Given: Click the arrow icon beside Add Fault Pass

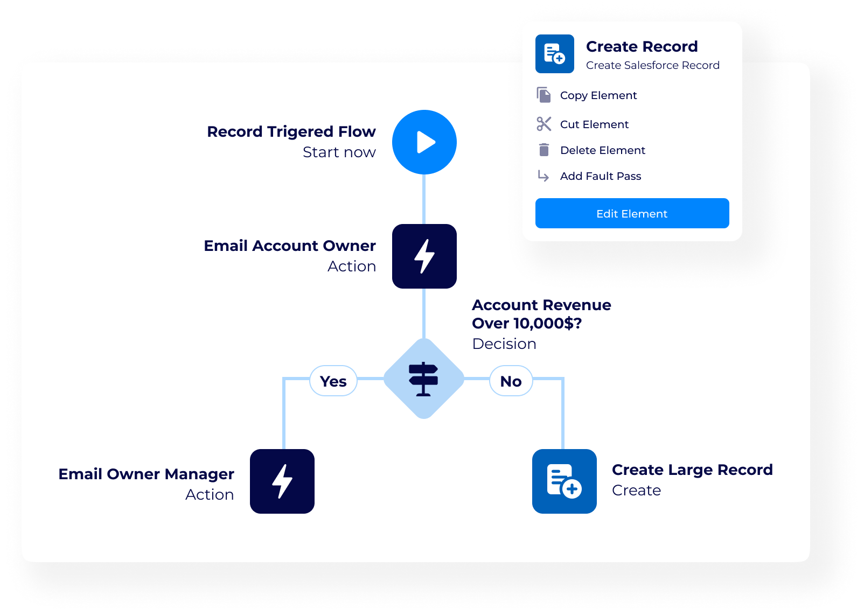Looking at the screenshot, I should [544, 176].
